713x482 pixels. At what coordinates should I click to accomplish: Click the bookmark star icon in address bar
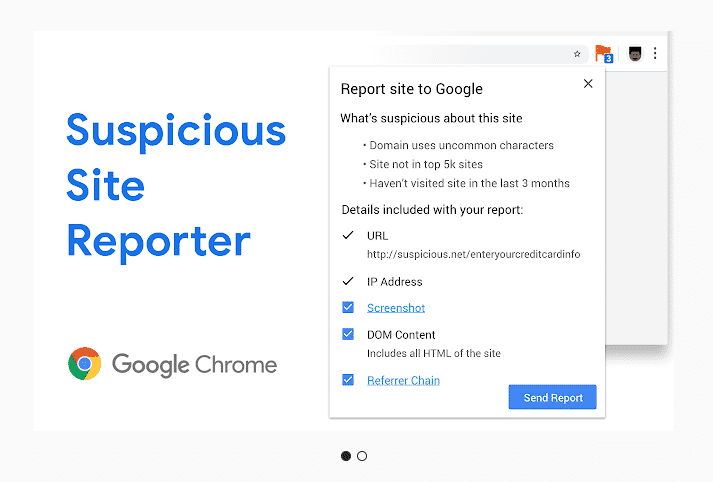click(x=577, y=54)
